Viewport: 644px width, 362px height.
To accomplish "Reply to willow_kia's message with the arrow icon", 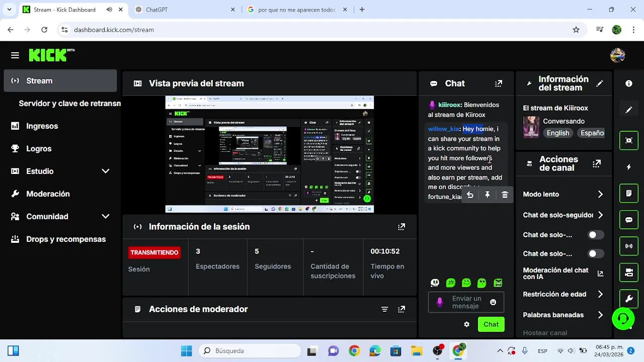I will [470, 195].
